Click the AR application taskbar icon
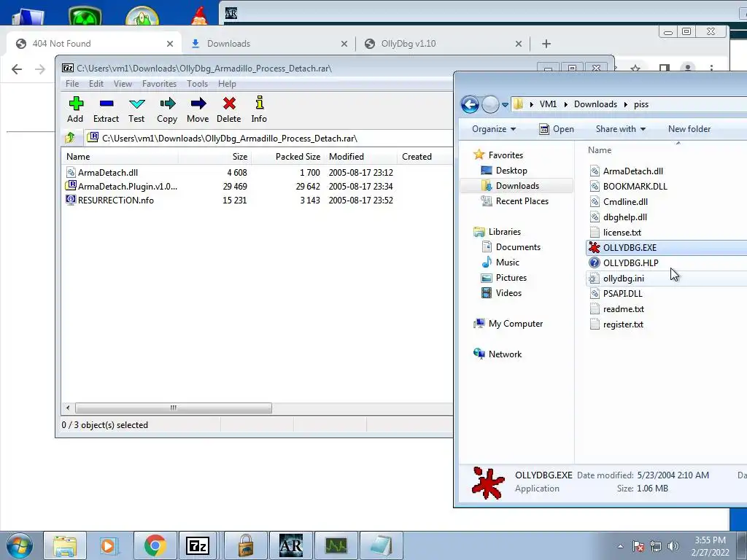This screenshot has height=560, width=747. [291, 545]
